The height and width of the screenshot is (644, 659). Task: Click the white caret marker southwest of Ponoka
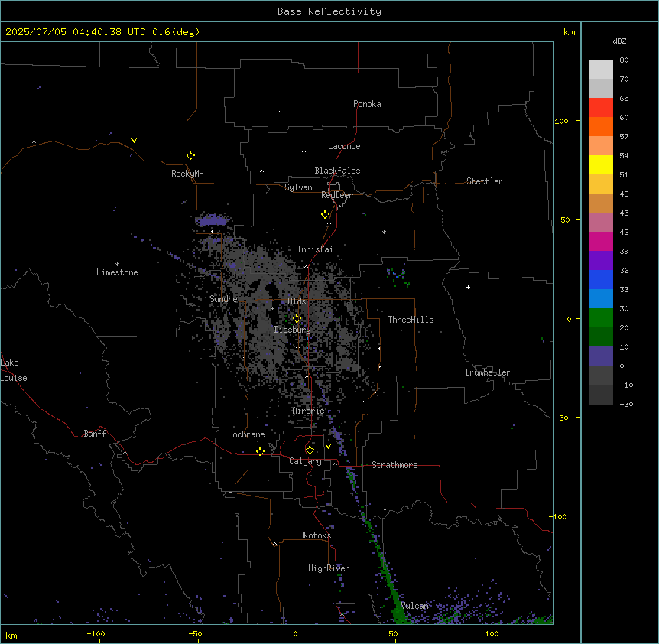click(x=279, y=112)
